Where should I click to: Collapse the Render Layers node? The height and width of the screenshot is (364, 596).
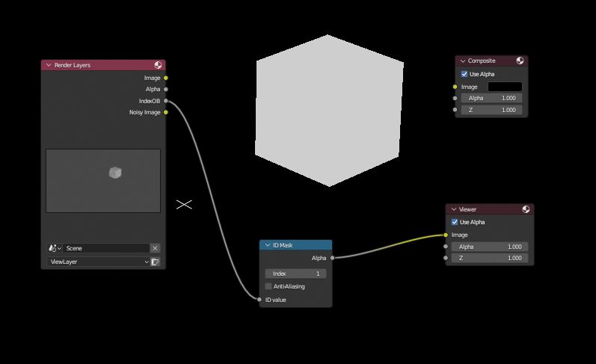tap(49, 66)
